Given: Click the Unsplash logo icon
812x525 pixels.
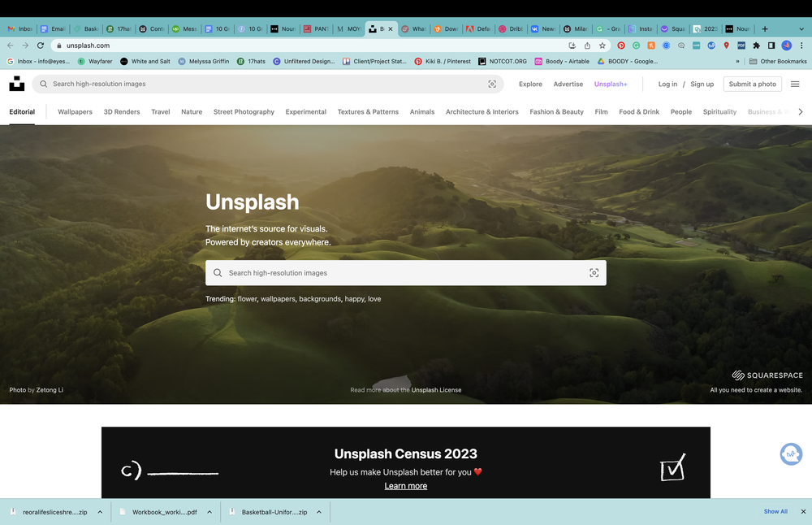Looking at the screenshot, I should coord(16,84).
